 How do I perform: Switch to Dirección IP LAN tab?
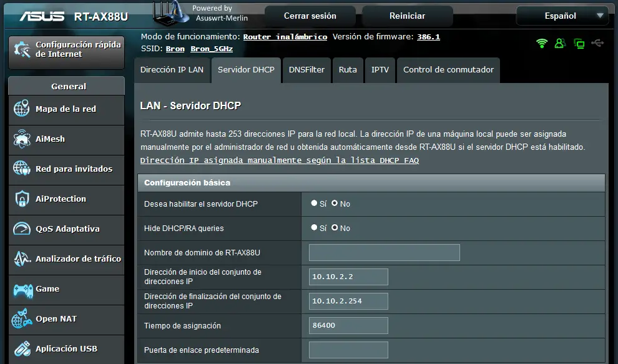(x=172, y=70)
